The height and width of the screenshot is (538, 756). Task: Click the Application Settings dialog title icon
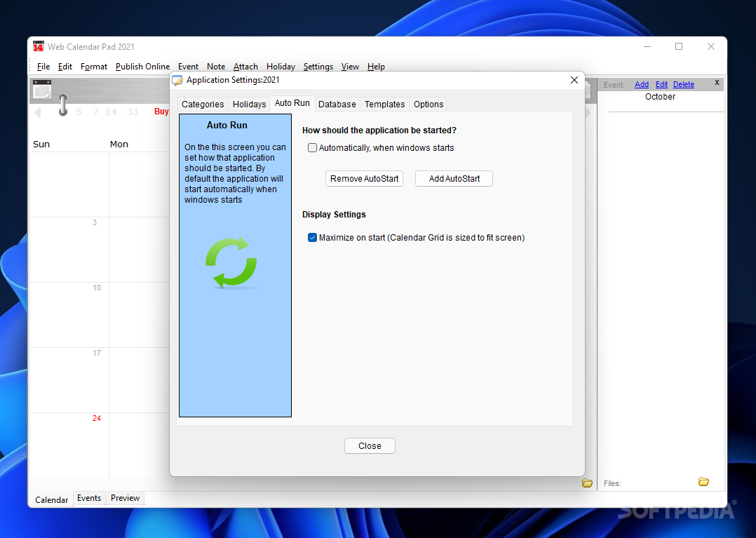click(177, 80)
